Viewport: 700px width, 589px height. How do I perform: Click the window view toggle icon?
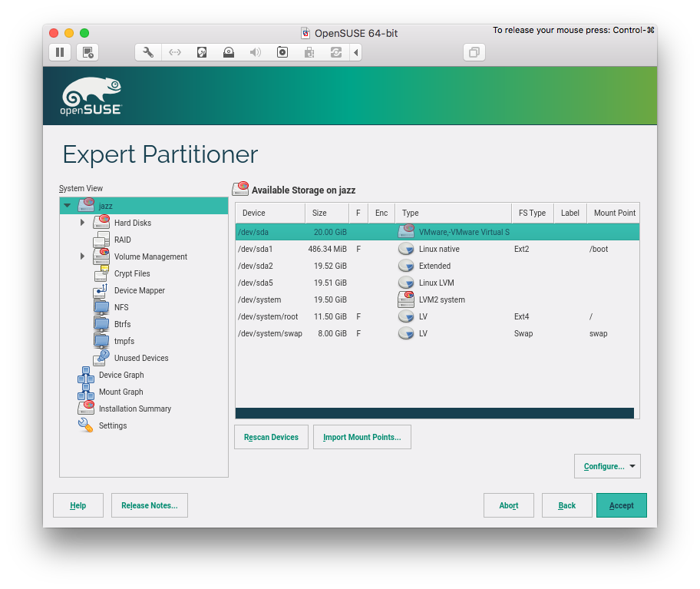coord(474,52)
